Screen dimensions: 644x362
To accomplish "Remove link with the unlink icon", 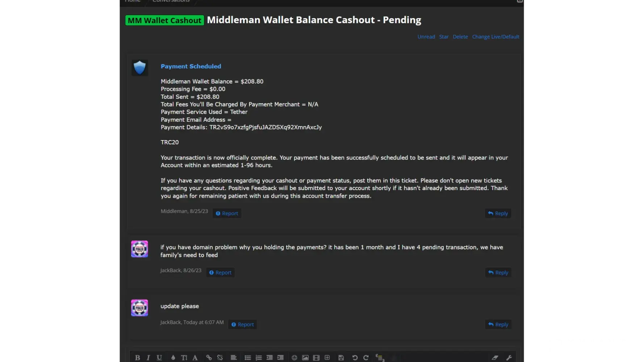I will (220, 358).
